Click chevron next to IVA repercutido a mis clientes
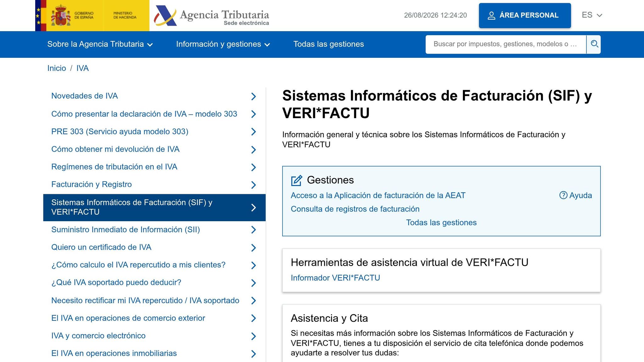 click(254, 265)
